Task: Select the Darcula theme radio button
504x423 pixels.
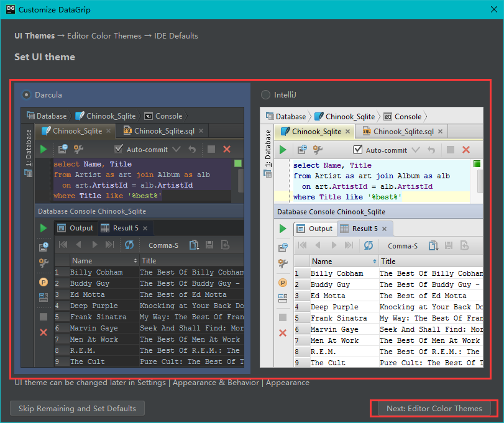Action: click(26, 95)
